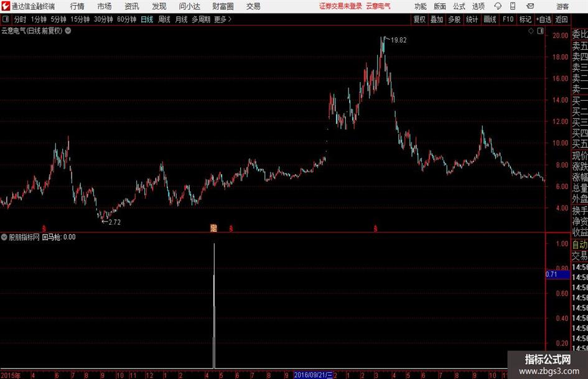Click the 复权 toolbar button

(419, 19)
